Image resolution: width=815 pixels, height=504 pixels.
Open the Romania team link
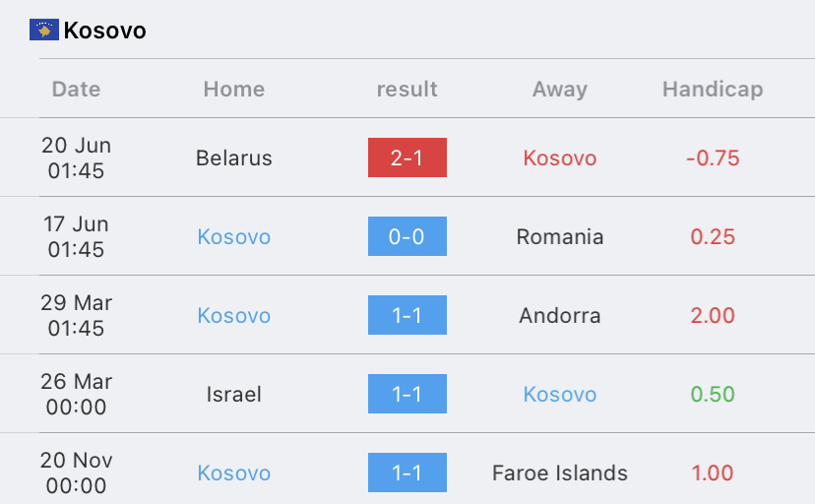560,237
